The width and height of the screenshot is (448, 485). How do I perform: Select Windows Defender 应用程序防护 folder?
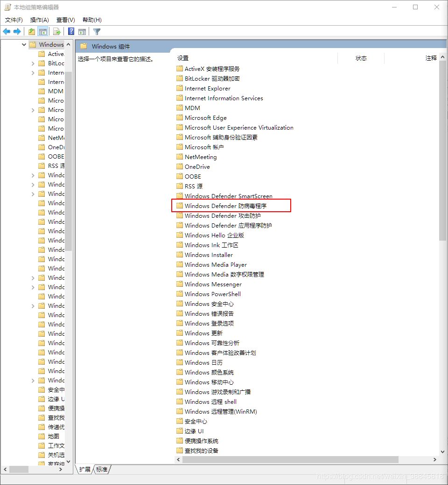click(x=224, y=226)
